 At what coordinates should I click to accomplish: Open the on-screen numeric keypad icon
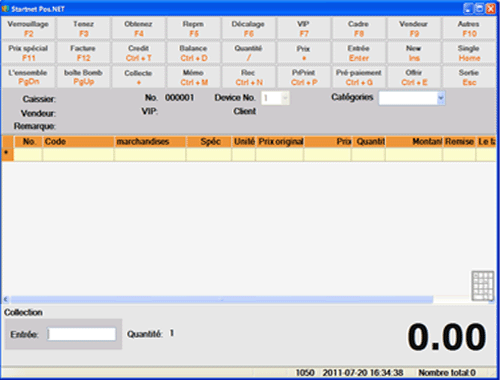click(482, 286)
